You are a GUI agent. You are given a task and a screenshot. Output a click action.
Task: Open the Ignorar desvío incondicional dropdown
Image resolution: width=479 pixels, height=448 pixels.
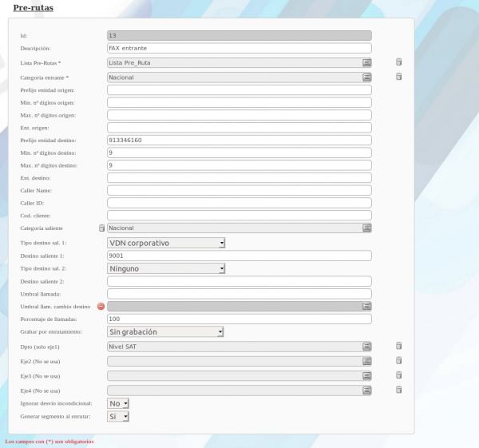(118, 403)
